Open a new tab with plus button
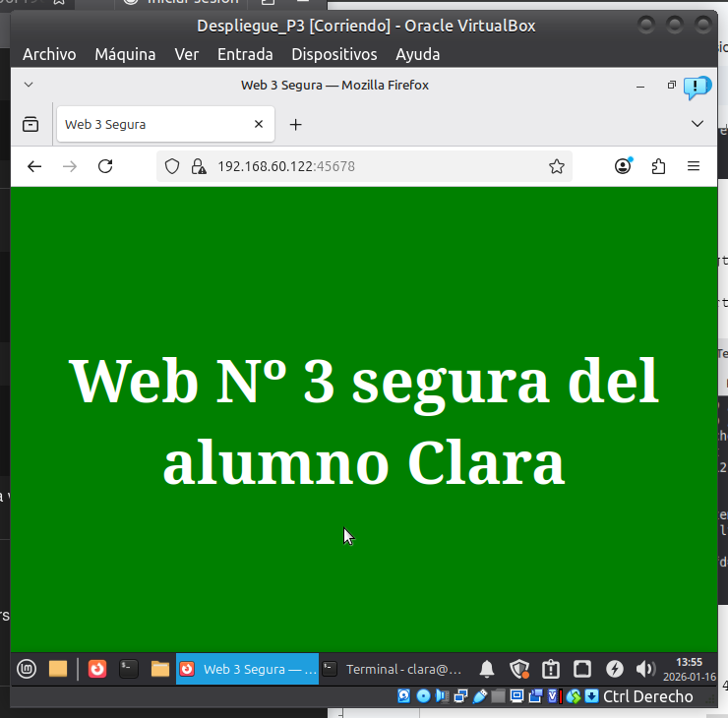This screenshot has width=728, height=718. (295, 125)
